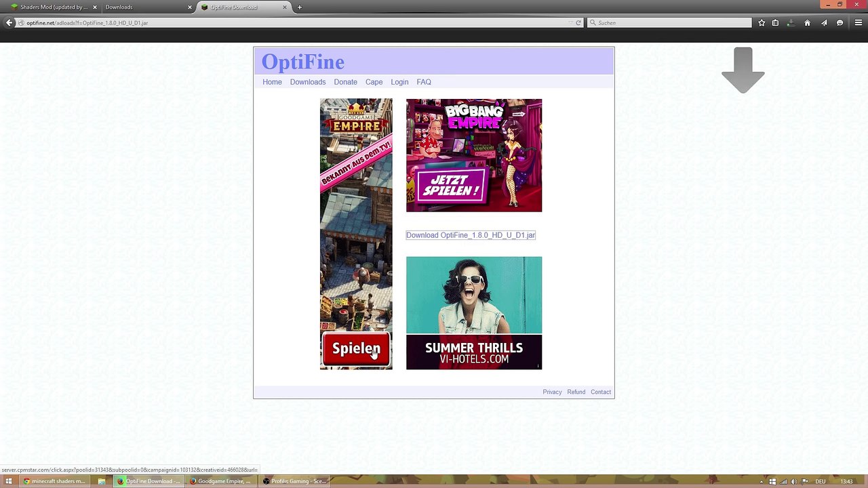Open the Login page link

coord(399,82)
